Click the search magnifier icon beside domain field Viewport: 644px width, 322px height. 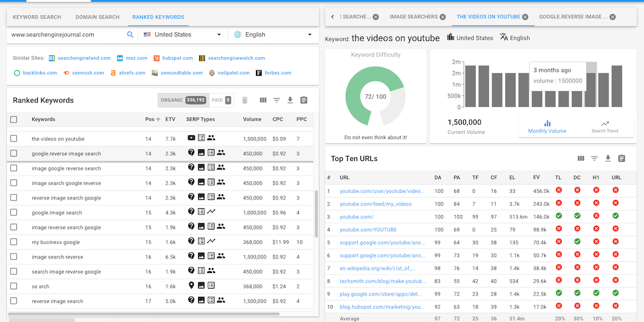tap(130, 35)
